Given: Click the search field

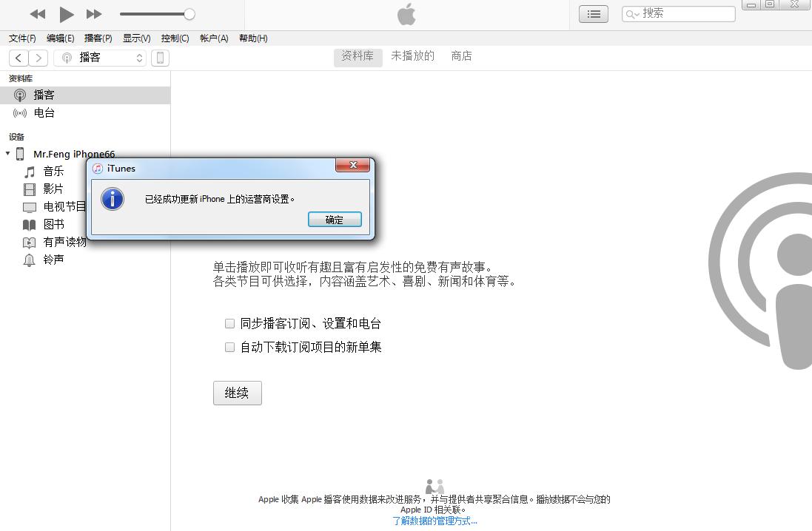Looking at the screenshot, I should (678, 14).
